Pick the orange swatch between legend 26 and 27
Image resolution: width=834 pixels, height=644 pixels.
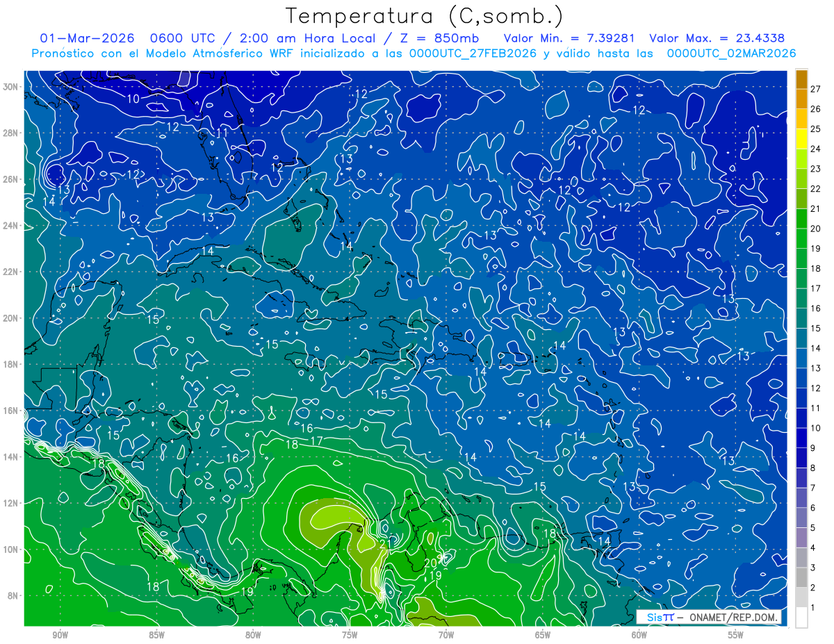(x=801, y=99)
